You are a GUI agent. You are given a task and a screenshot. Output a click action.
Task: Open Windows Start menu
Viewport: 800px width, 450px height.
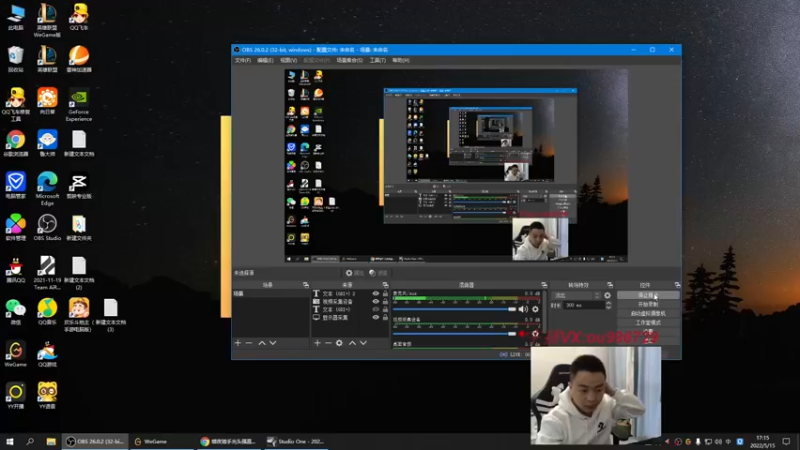(x=9, y=441)
